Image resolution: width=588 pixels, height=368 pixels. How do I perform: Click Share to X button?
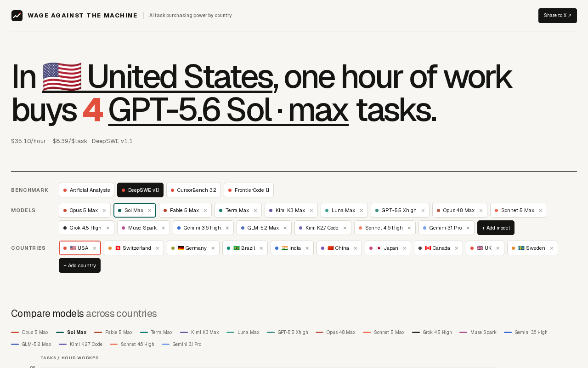[x=558, y=16]
